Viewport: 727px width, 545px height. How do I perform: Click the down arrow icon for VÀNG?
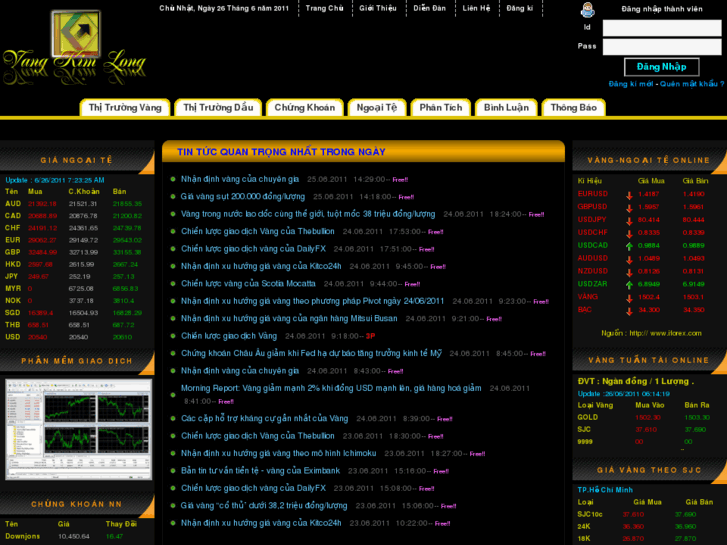[x=629, y=298]
